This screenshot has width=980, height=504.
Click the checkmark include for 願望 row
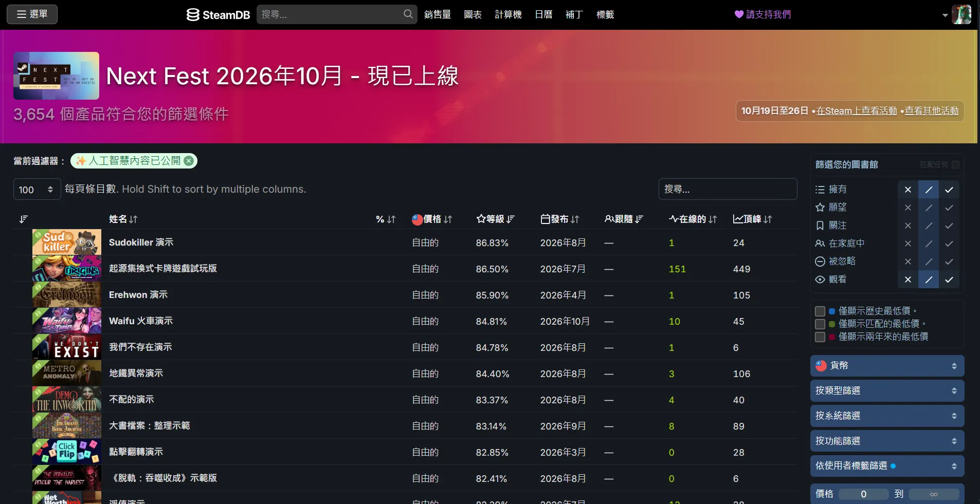(949, 208)
